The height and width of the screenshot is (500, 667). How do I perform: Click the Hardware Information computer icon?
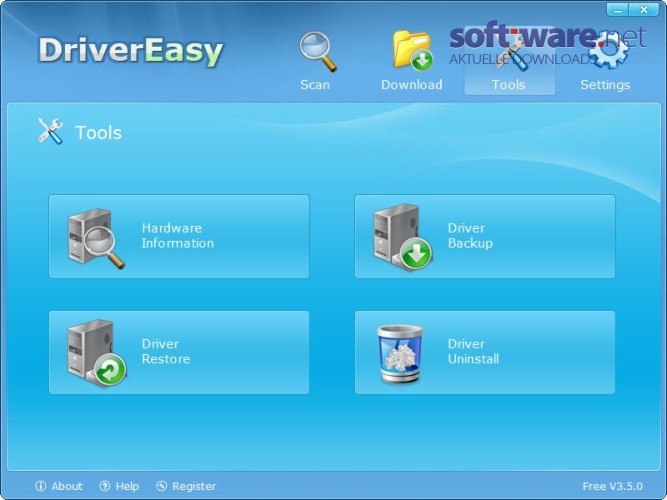97,238
